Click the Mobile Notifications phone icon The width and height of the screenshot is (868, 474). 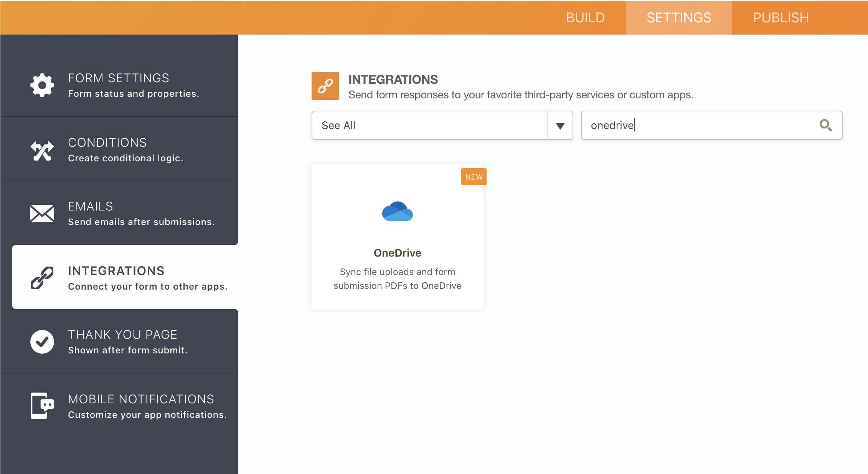[x=42, y=406]
